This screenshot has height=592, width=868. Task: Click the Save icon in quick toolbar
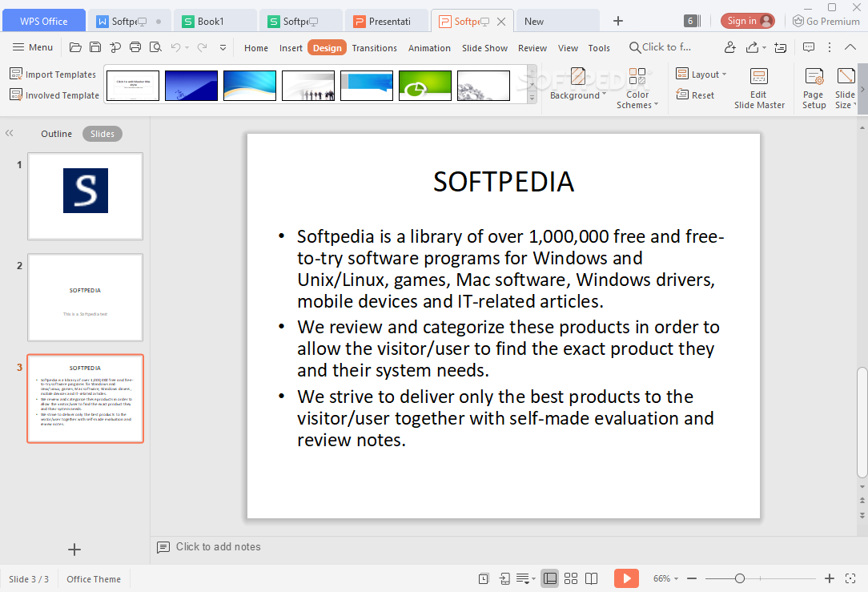tap(95, 47)
